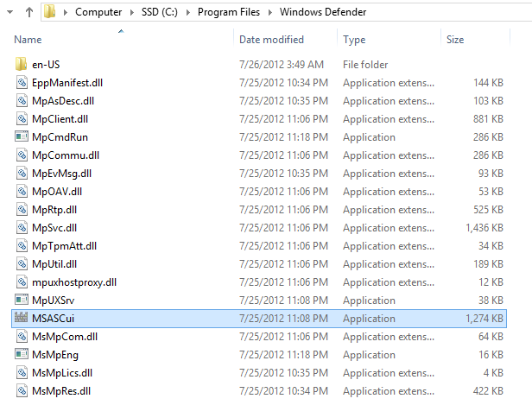Expand the arrow after Computer in breadcrumb
532x405 pixels.
click(131, 13)
